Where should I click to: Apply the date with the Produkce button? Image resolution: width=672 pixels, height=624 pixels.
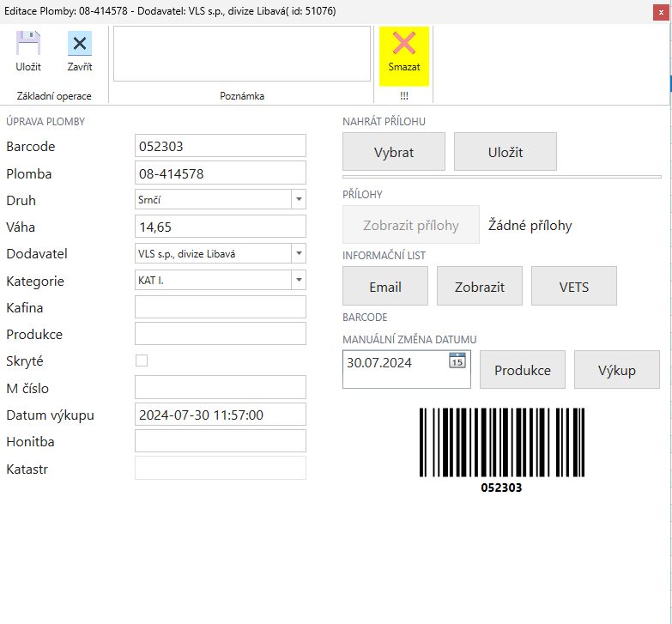point(523,370)
